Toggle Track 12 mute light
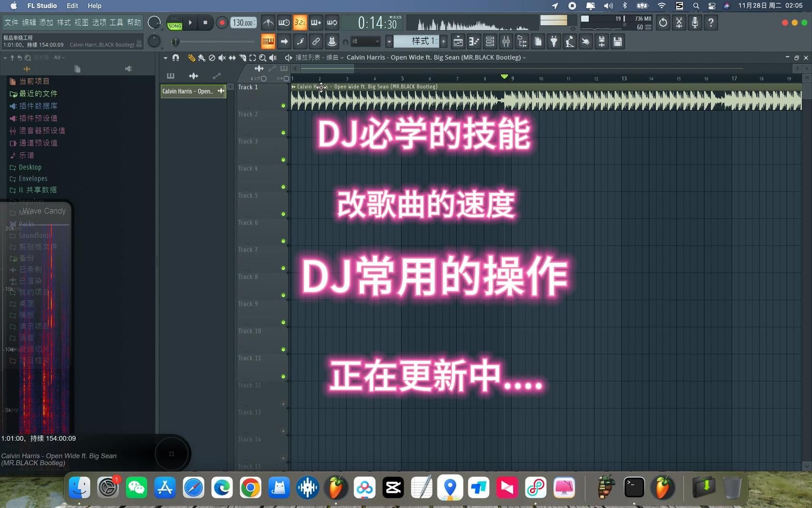Image resolution: width=812 pixels, height=508 pixels. [x=283, y=404]
